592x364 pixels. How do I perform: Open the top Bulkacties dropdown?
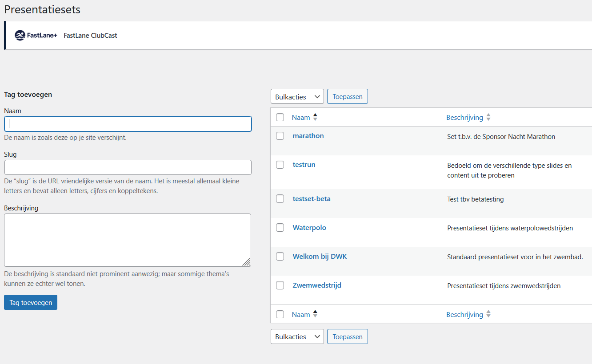pos(297,97)
